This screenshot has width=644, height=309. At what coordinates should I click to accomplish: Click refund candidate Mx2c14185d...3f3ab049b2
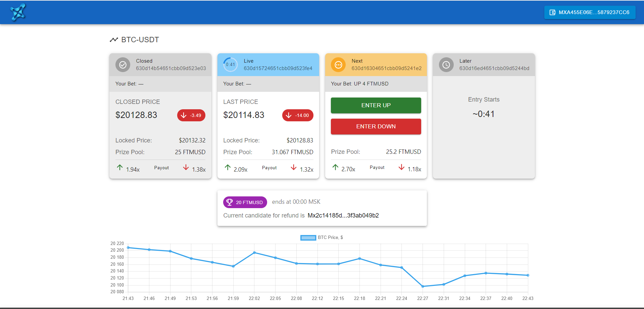(x=343, y=215)
